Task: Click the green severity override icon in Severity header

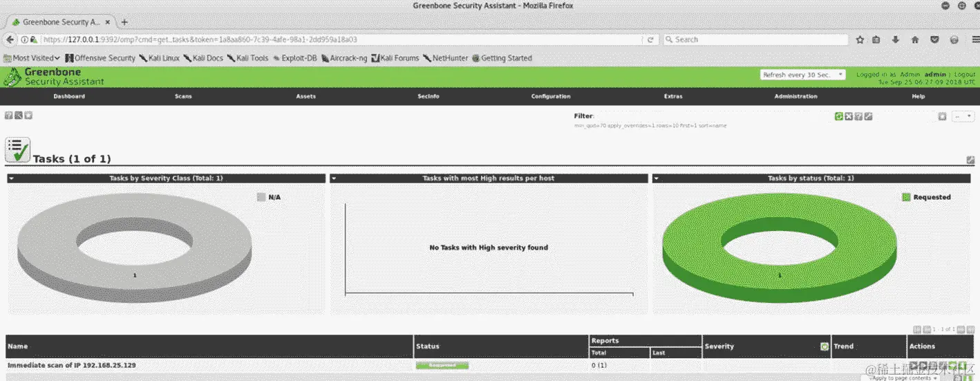Action: point(824,346)
